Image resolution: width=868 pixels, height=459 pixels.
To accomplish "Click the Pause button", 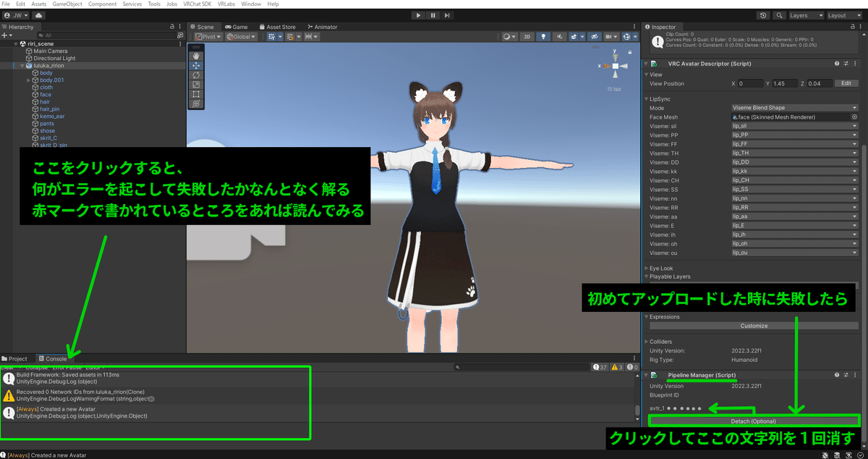I will pyautogui.click(x=433, y=15).
